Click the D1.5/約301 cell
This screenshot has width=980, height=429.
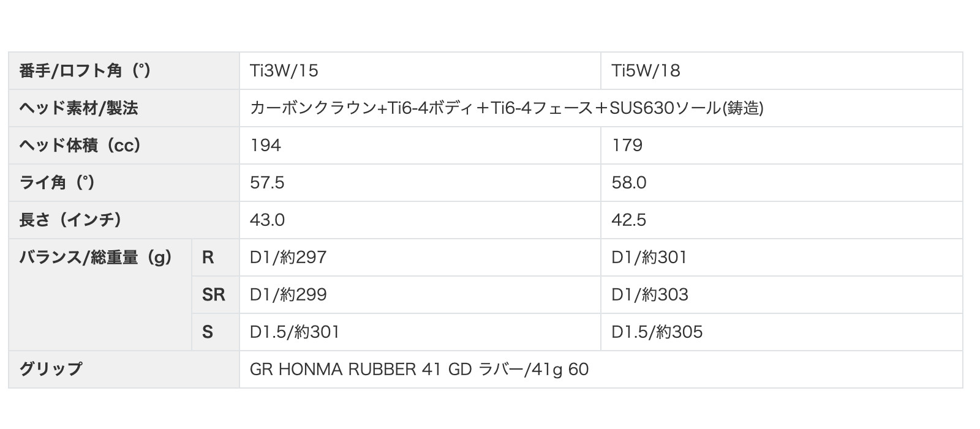point(295,332)
